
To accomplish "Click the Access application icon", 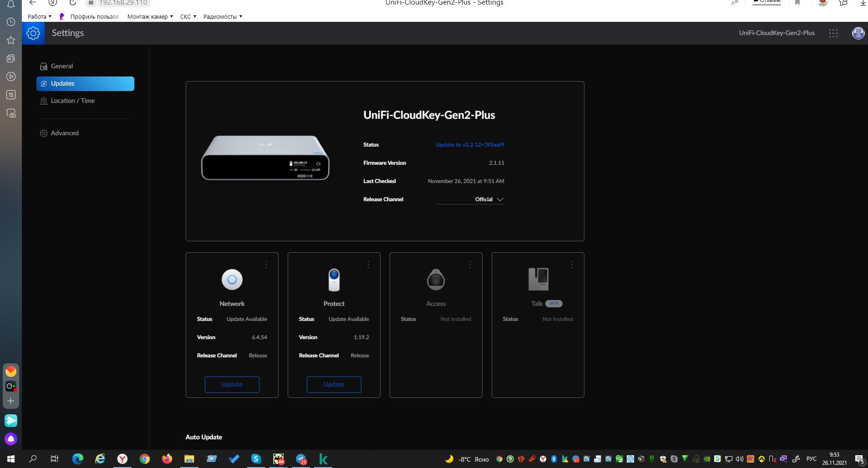I will pos(436,280).
